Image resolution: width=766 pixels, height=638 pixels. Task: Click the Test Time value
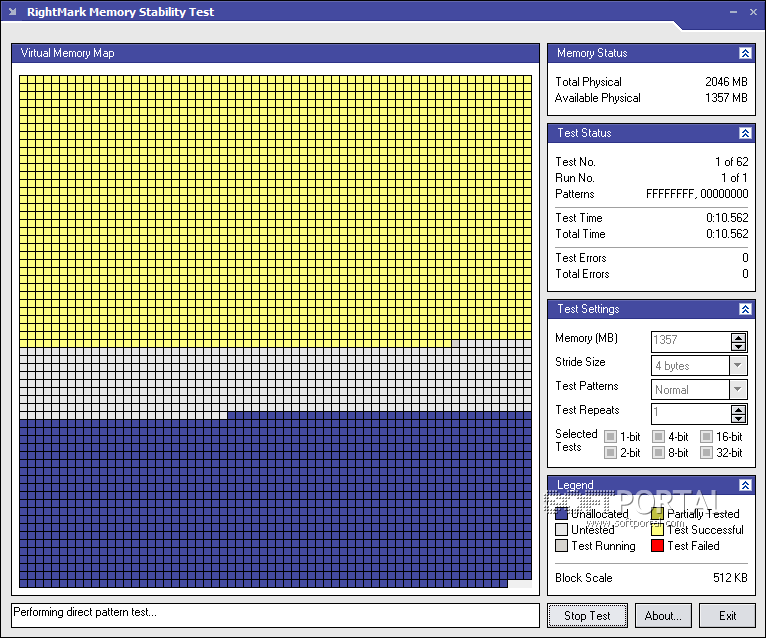pyautogui.click(x=727, y=218)
